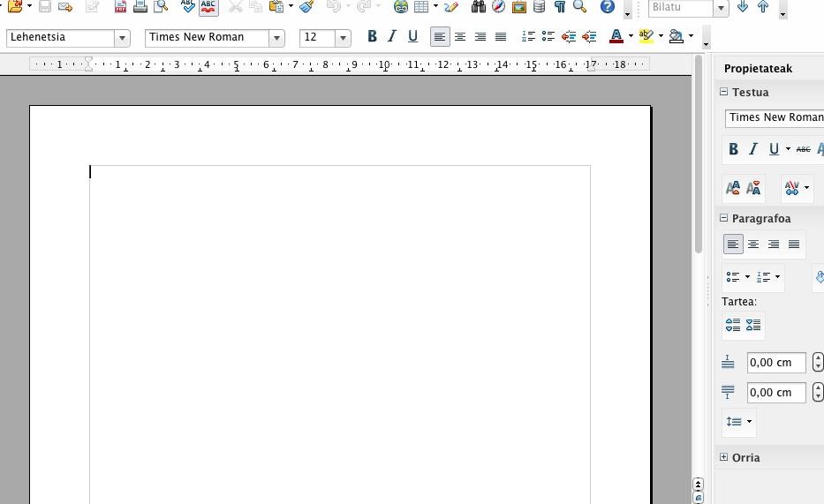The height and width of the screenshot is (504, 824).
Task: Increase paragraph spacing under Tartea
Action: (x=733, y=325)
